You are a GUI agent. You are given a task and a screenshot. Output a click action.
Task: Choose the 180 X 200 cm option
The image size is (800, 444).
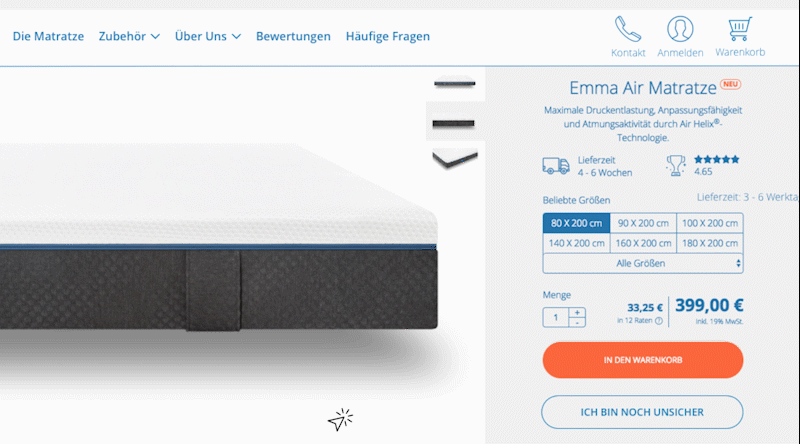point(710,243)
